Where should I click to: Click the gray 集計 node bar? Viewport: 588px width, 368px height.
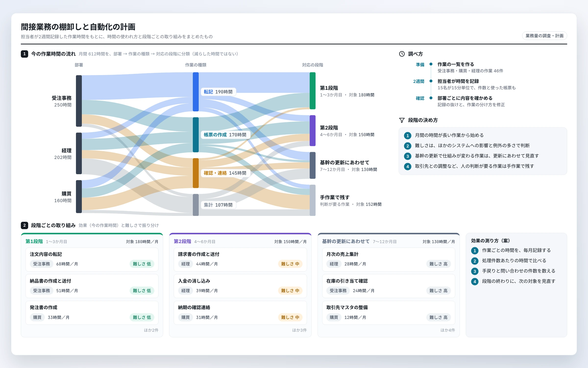click(196, 205)
